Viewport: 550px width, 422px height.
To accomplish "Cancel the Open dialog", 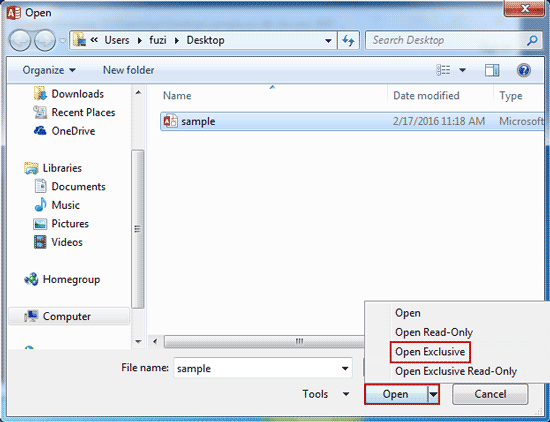I will tap(490, 394).
